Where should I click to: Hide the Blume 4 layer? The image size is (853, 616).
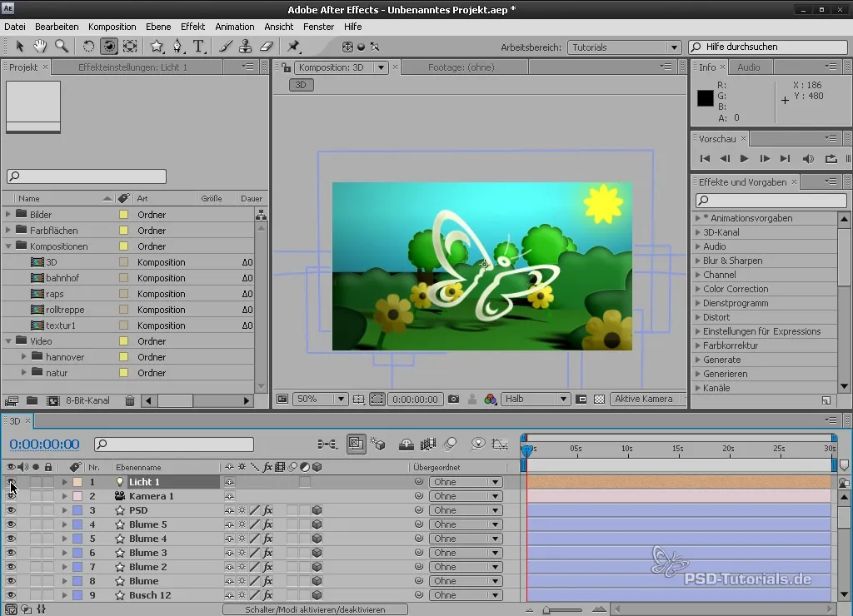click(x=11, y=539)
